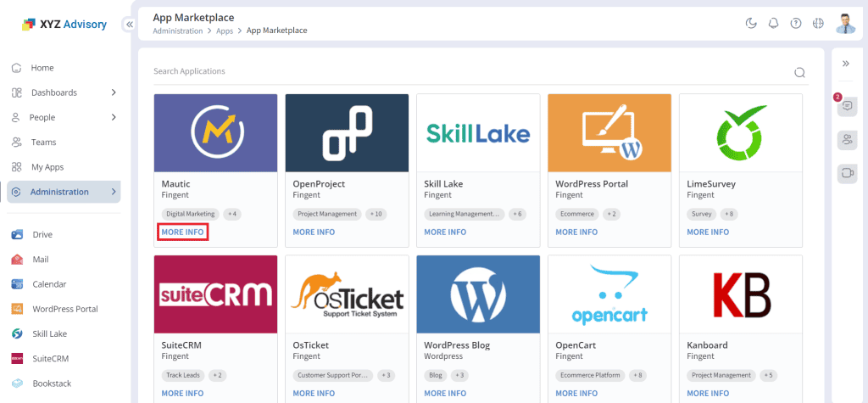The height and width of the screenshot is (403, 868).
Task: Click MORE INFO under WordPress Blog
Action: (445, 394)
